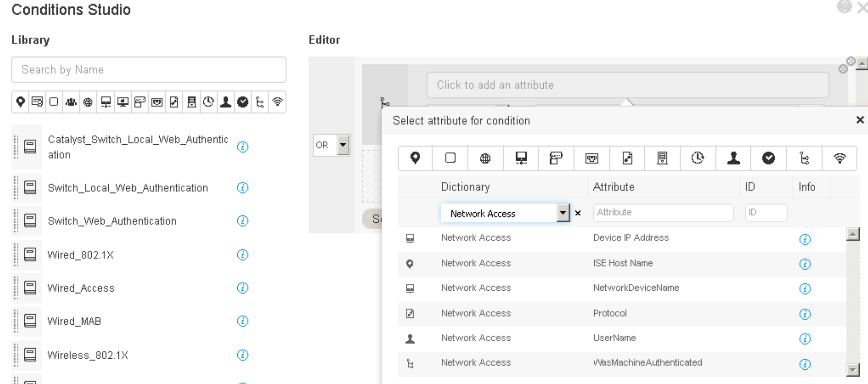
Task: Click Wi-Fi filter in attribute dialog
Action: point(839,158)
